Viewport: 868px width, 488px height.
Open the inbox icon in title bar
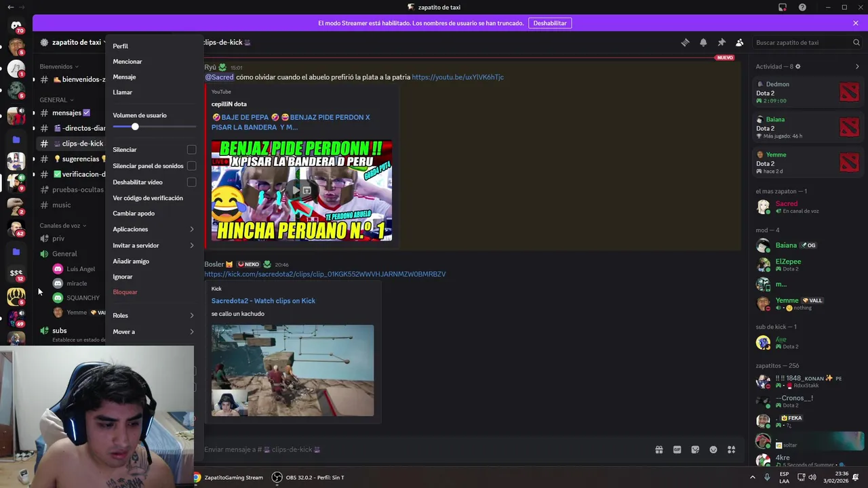(x=783, y=7)
